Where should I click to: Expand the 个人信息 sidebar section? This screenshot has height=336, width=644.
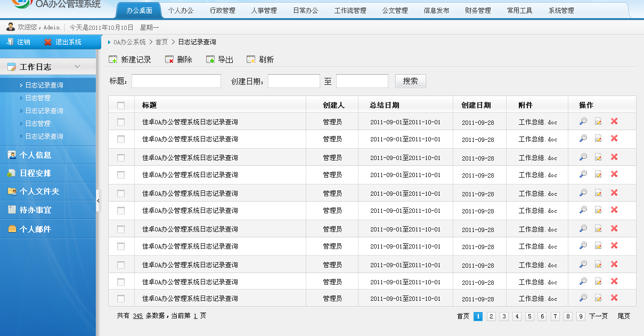point(48,155)
